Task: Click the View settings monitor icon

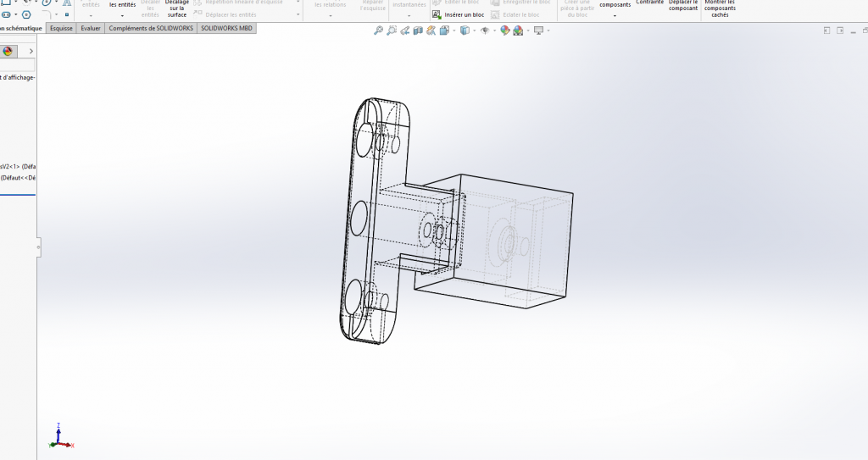Action: tap(538, 30)
